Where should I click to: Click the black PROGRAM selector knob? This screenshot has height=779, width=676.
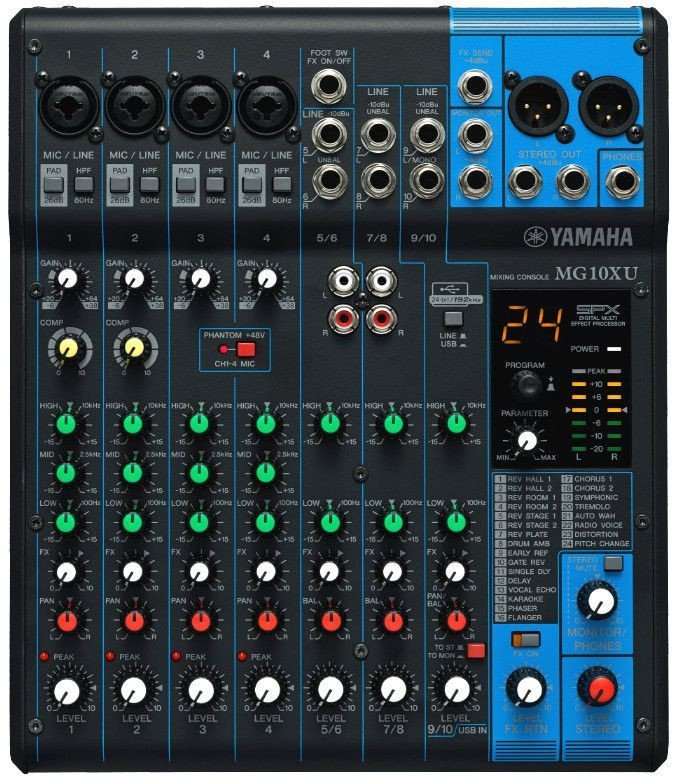coord(526,385)
